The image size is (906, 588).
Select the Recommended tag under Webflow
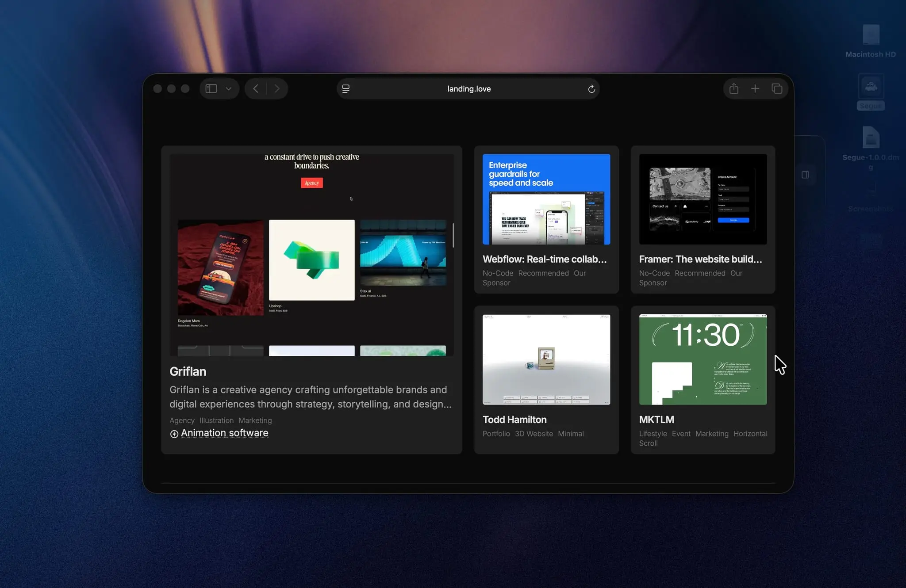tap(544, 273)
